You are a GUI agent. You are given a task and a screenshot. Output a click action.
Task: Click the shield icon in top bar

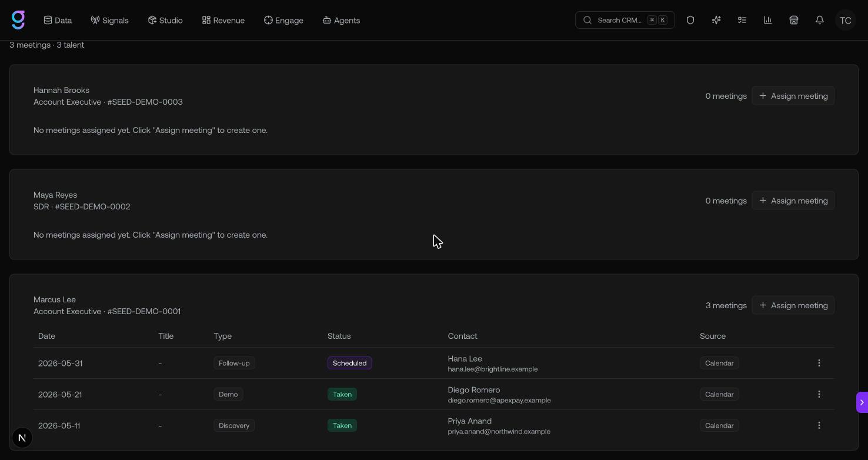coord(690,20)
